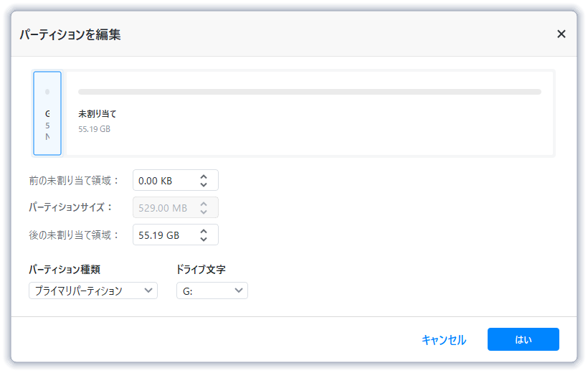Click the 55.19 GB text under 未割り当て

click(x=95, y=129)
